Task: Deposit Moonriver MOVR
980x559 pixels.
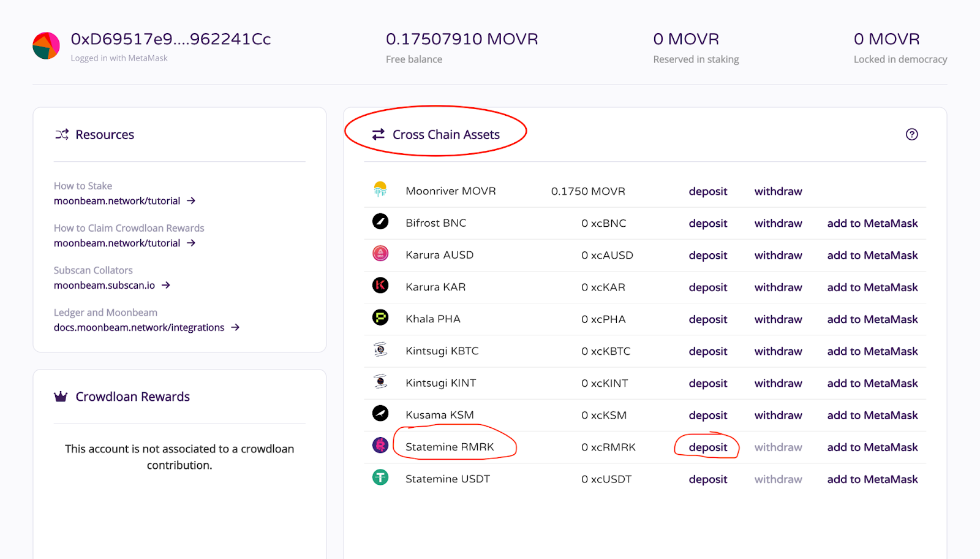Action: click(708, 191)
